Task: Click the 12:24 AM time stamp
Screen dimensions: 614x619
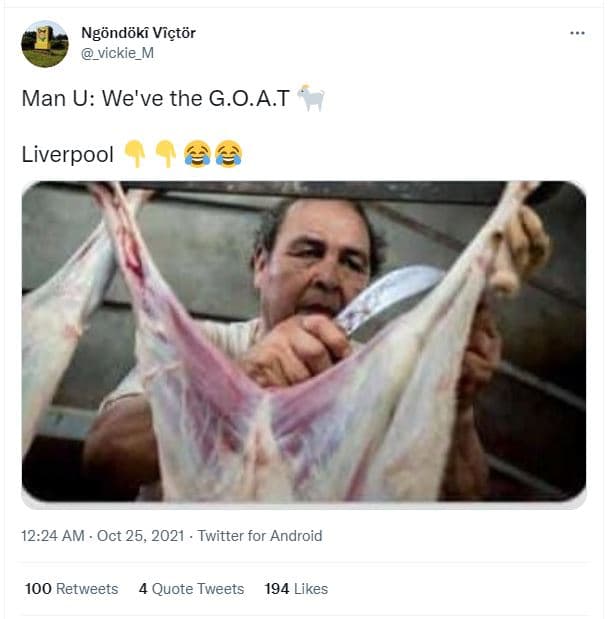Action: coord(53,536)
